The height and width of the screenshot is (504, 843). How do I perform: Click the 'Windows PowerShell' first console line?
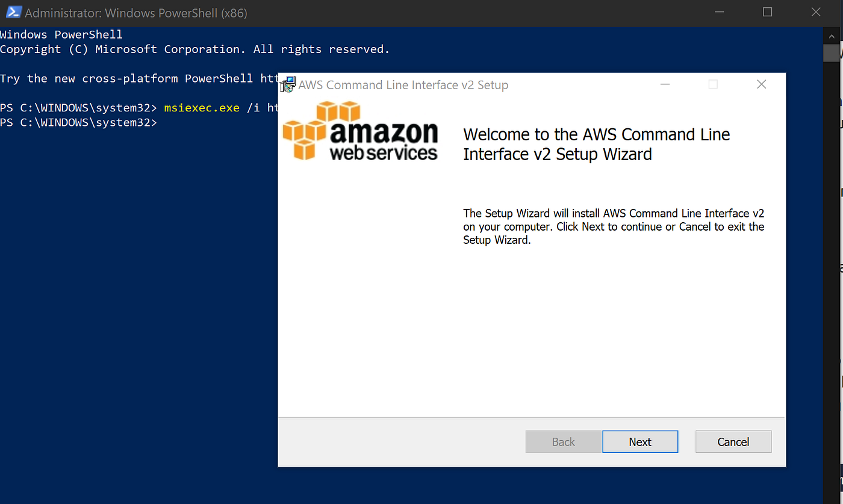(x=61, y=34)
